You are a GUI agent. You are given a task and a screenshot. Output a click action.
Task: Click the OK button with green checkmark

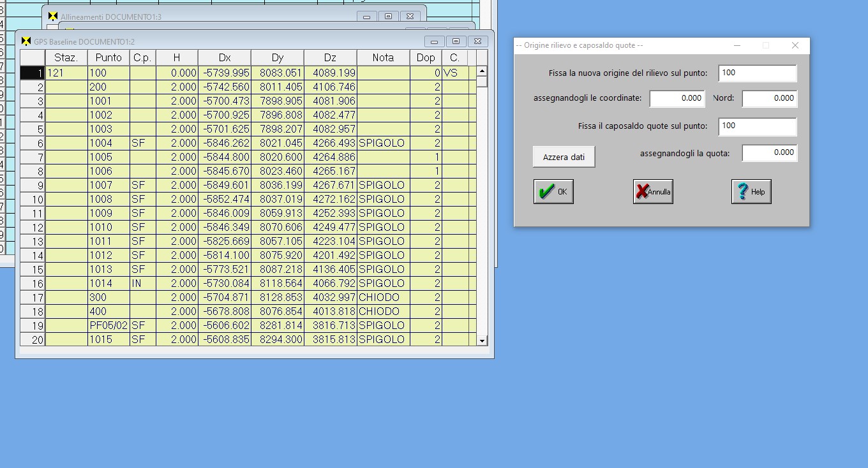point(553,192)
